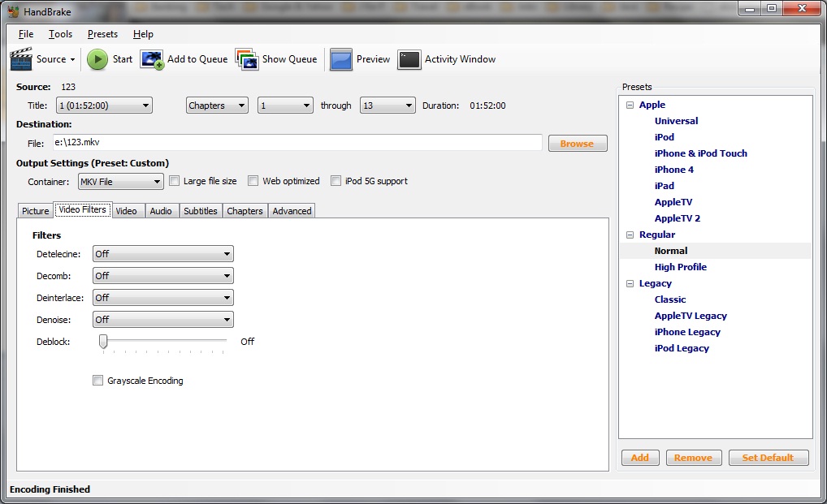
Task: Open the Show Queue icon
Action: coord(247,59)
